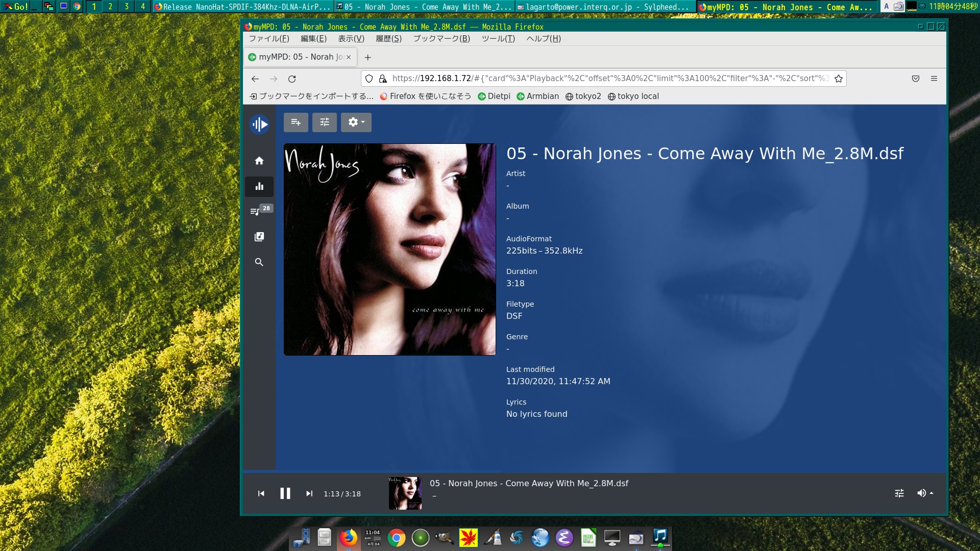Screen dimensions: 980x551
Task: Open the Dietpi bookmark link
Action: 494,96
